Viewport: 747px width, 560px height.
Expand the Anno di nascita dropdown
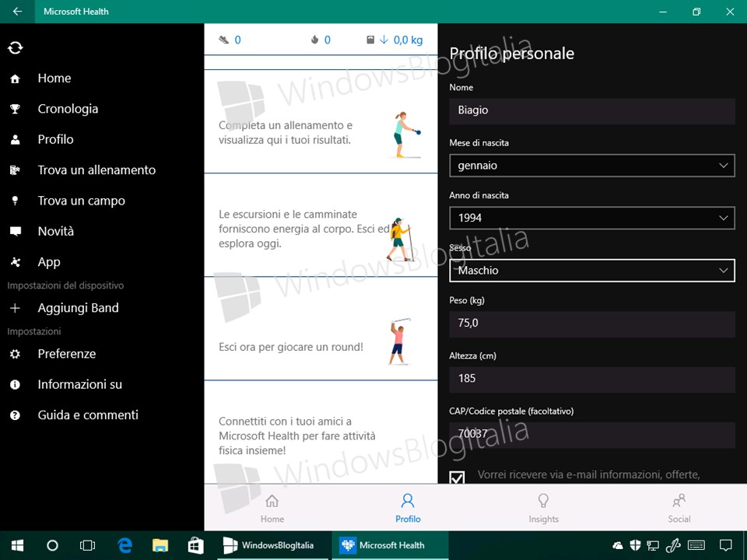[x=591, y=218]
